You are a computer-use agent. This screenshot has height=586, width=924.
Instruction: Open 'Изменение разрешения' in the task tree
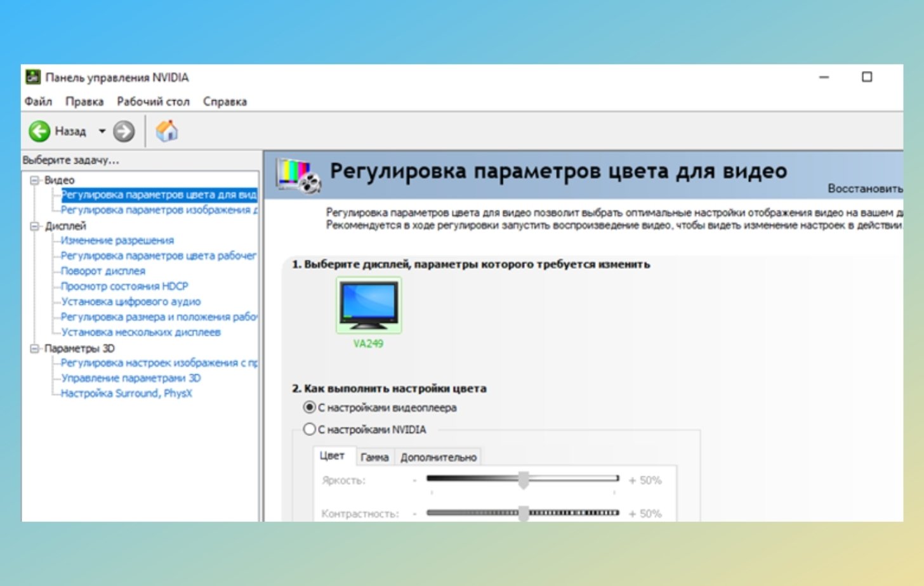click(x=117, y=240)
